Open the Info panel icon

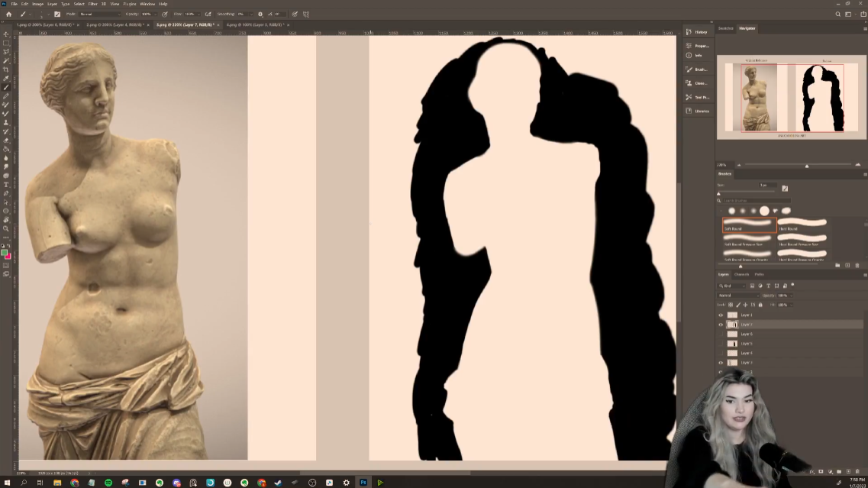pos(689,56)
